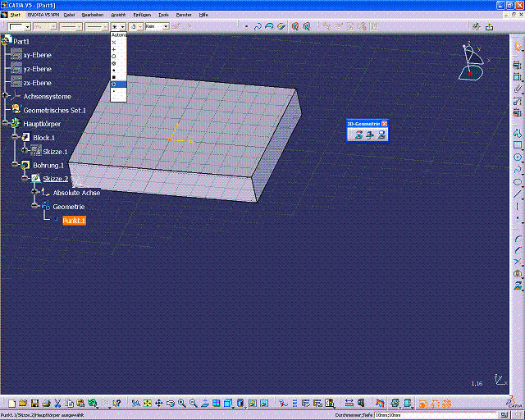Click the Pan view icon
525x420 pixels.
158,404
